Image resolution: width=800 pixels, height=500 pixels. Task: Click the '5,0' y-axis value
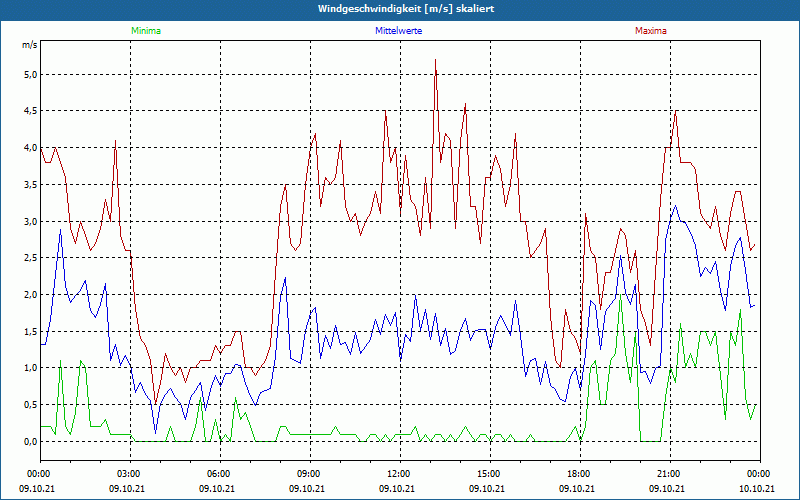[x=32, y=74]
